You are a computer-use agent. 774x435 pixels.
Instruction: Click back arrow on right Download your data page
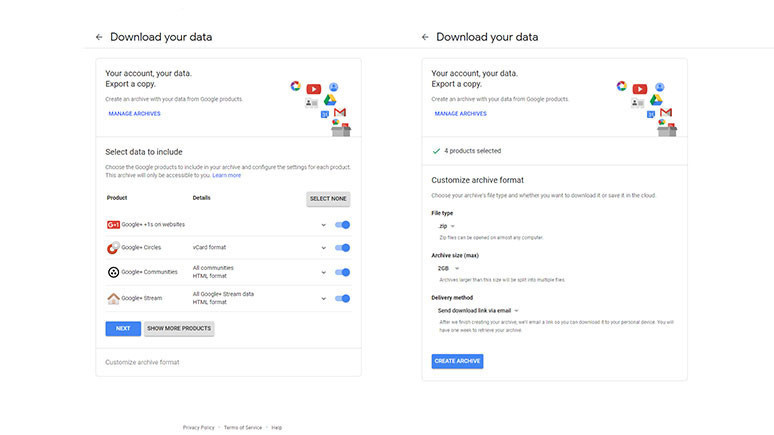tap(425, 37)
